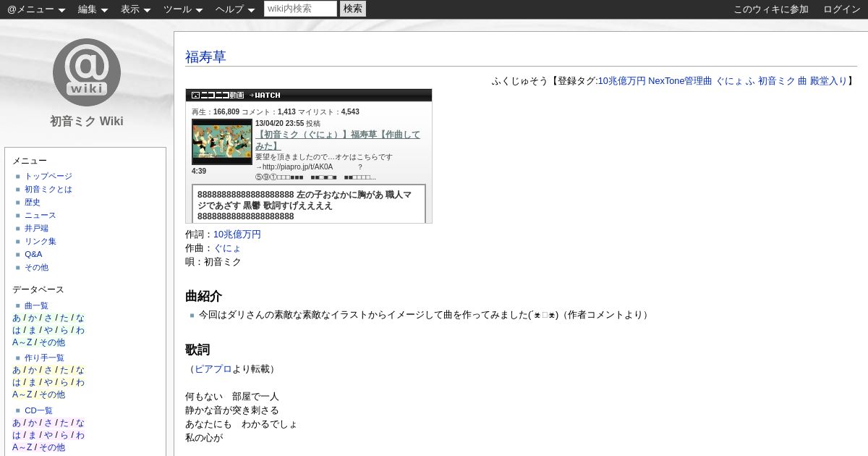The image size is (868, 456).
Task: Go to トップページ in sidebar
Action: click(48, 176)
